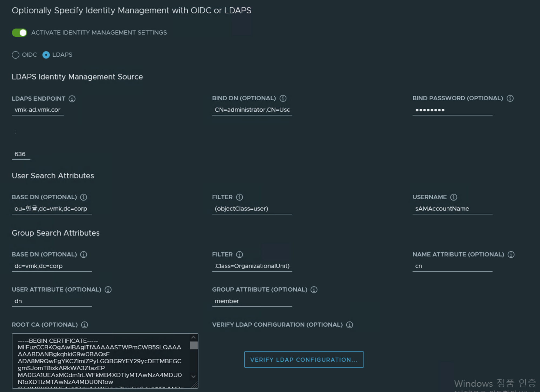Click info icon next to LDAPS Endpoint
Viewport: 540px width, 392px height.
[72, 99]
